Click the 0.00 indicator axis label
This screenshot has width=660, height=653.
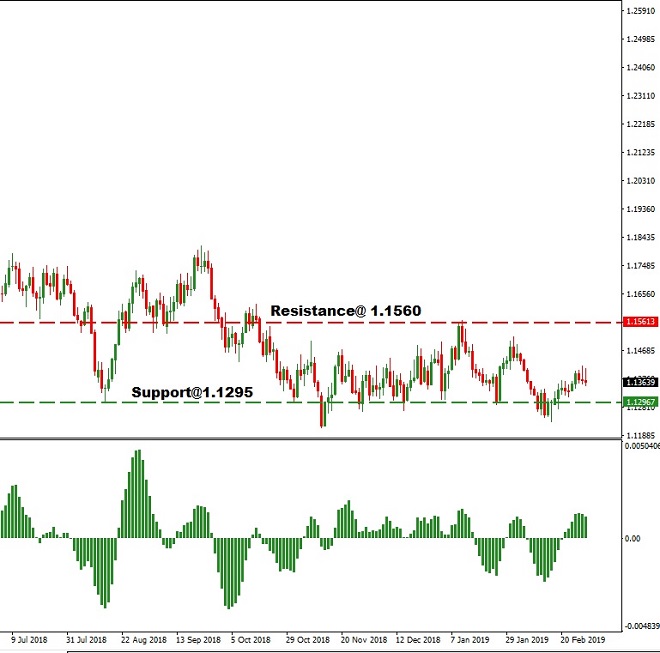[x=633, y=538]
